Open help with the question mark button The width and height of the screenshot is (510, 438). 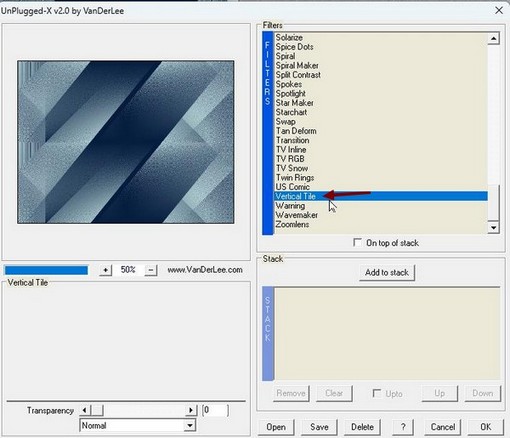403,427
